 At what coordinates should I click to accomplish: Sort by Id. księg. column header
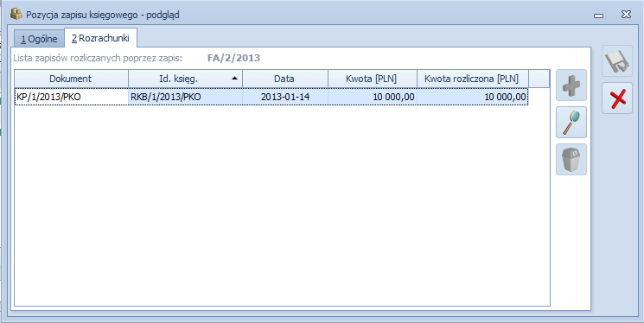pos(185,79)
